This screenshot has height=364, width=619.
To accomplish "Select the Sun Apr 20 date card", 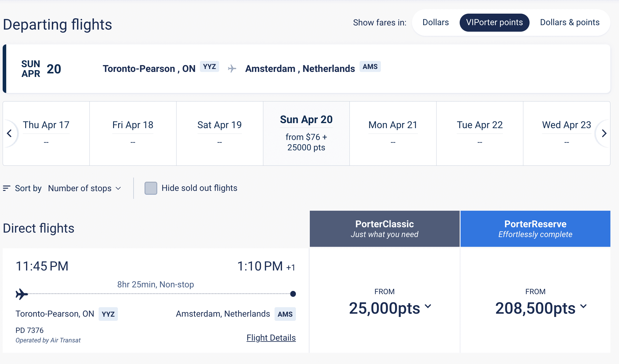I will pyautogui.click(x=306, y=133).
